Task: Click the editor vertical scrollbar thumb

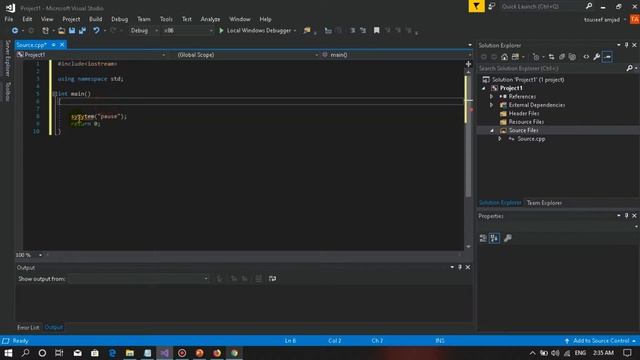Action: pos(468,135)
